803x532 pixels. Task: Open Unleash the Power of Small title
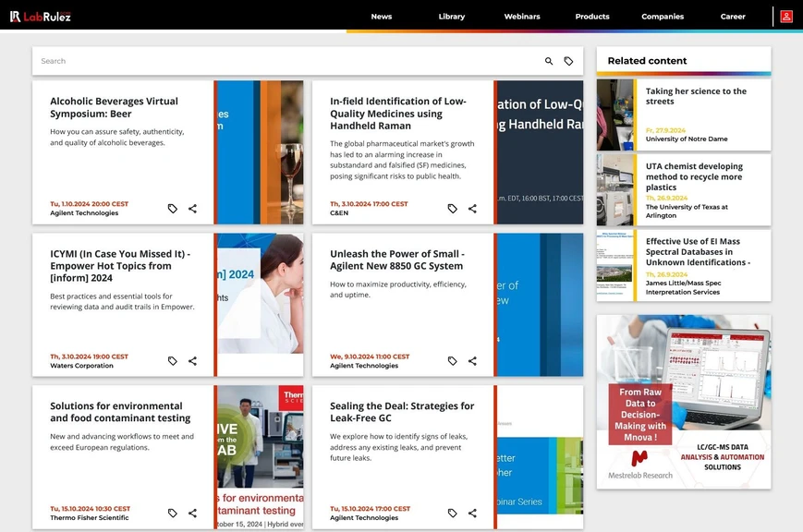point(397,260)
